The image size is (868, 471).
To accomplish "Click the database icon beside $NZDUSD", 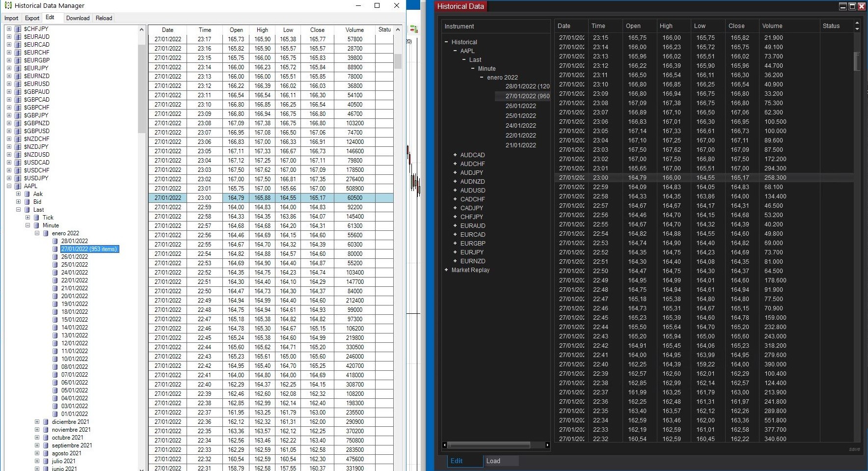I will pyautogui.click(x=18, y=155).
